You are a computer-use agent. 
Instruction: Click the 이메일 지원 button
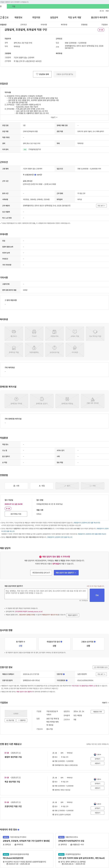coord(16,514)
